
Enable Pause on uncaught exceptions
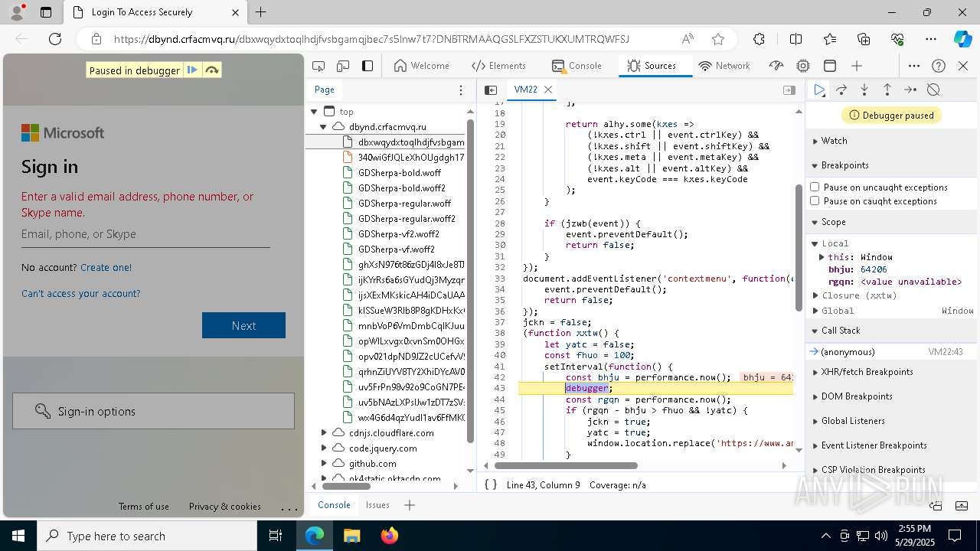(815, 187)
